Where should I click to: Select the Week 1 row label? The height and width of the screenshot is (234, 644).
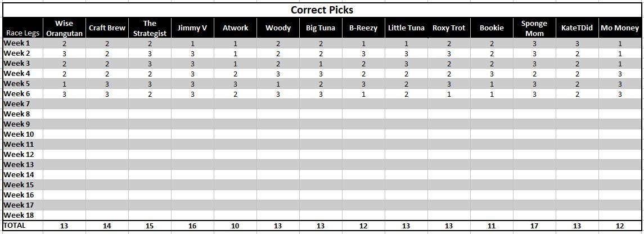click(23, 43)
